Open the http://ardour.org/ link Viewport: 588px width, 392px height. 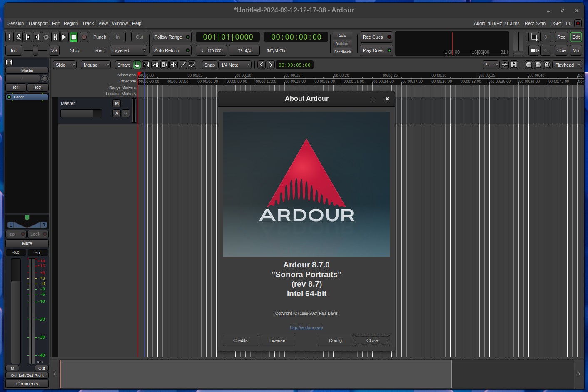(x=306, y=327)
